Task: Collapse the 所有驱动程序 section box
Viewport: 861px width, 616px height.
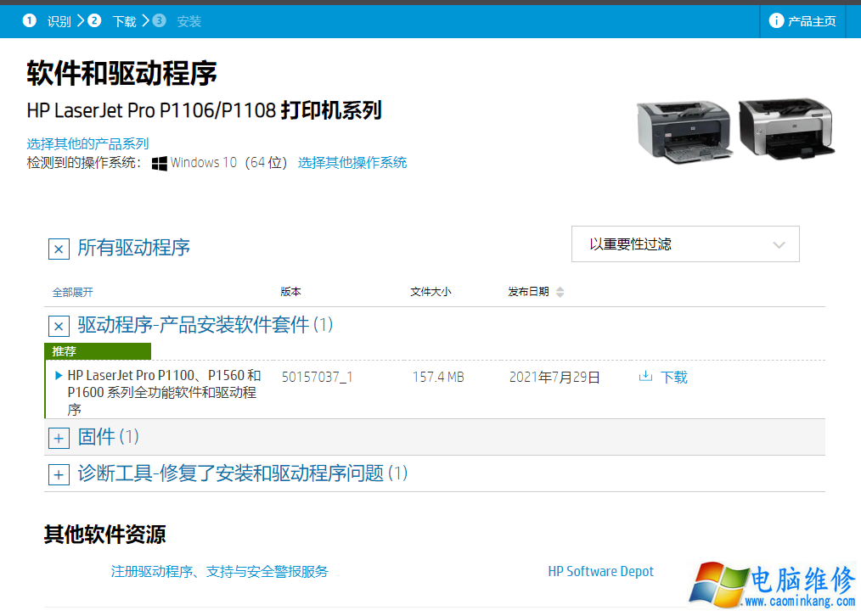Action: point(59,249)
